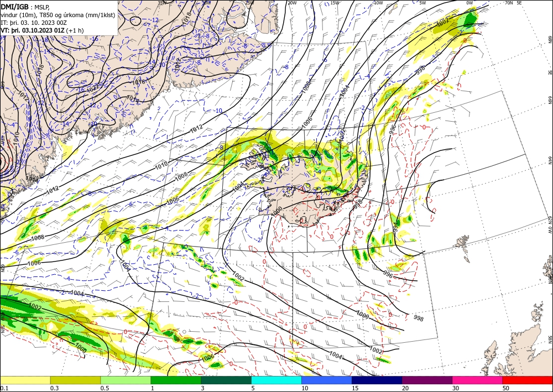Click the "15W" longitude label
The height and width of the screenshot is (392, 553).
tap(335, 3)
